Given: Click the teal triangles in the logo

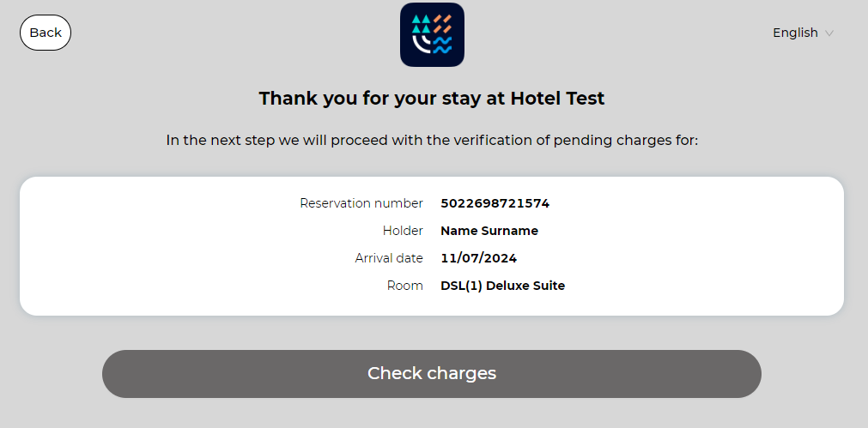Looking at the screenshot, I should [x=422, y=24].
